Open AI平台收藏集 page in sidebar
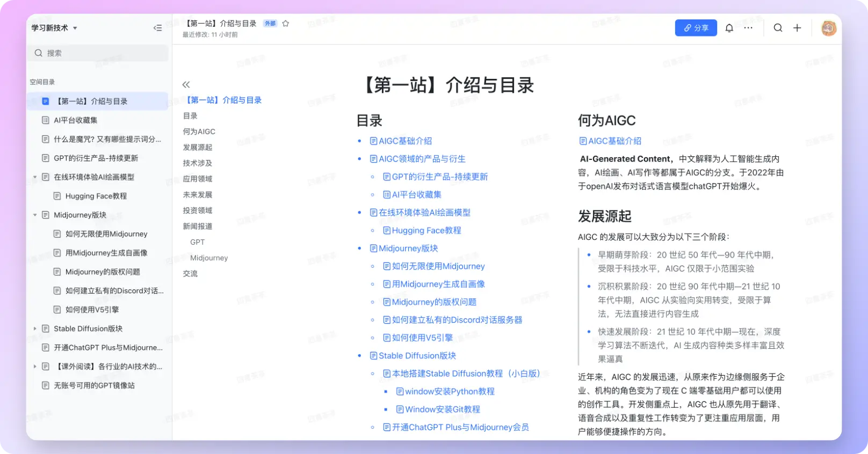Image resolution: width=868 pixels, height=454 pixels. (x=75, y=120)
